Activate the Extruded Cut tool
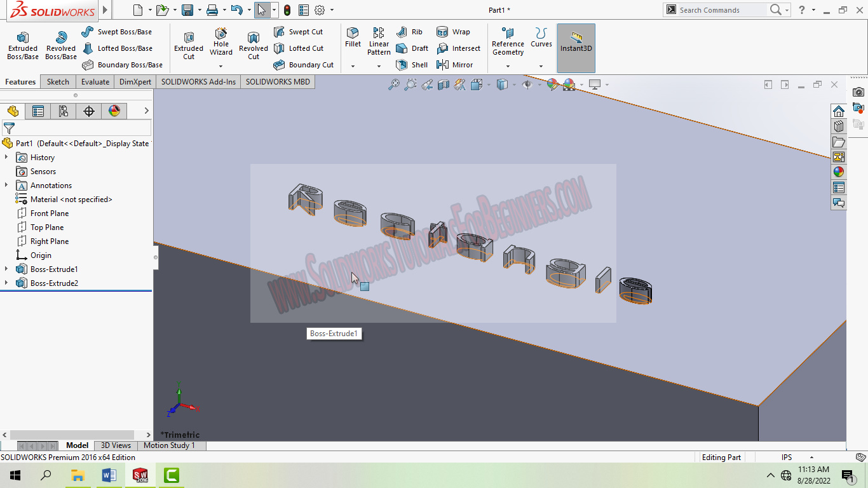This screenshot has height=488, width=868. (x=188, y=44)
